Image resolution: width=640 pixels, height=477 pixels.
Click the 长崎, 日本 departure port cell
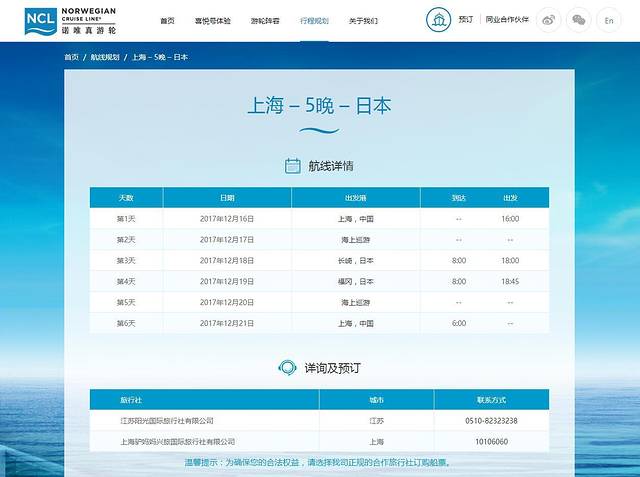coord(355,260)
